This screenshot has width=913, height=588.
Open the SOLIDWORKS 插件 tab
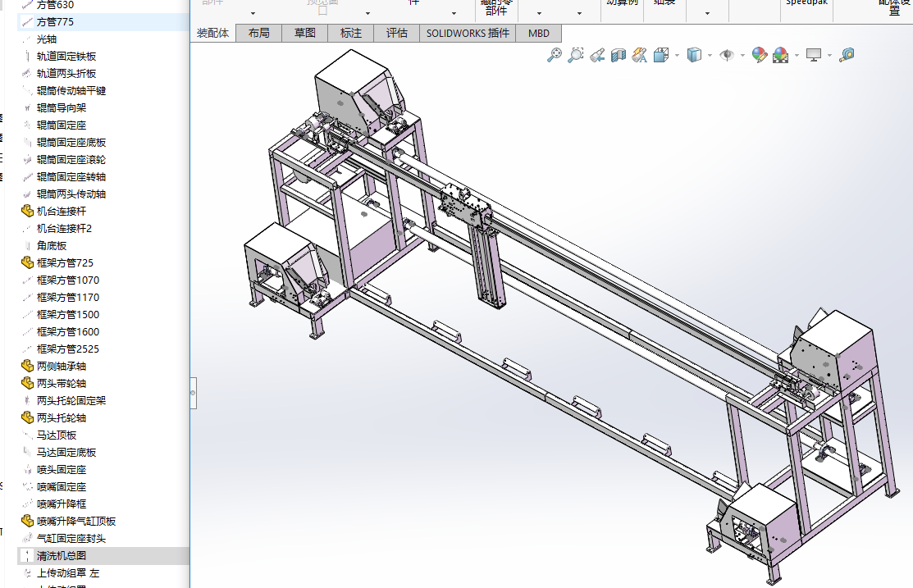[468, 33]
